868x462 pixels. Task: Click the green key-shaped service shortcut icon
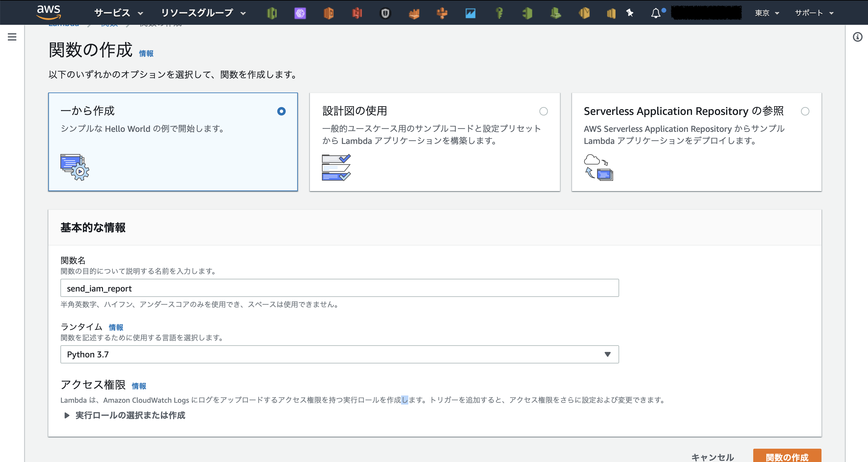499,12
